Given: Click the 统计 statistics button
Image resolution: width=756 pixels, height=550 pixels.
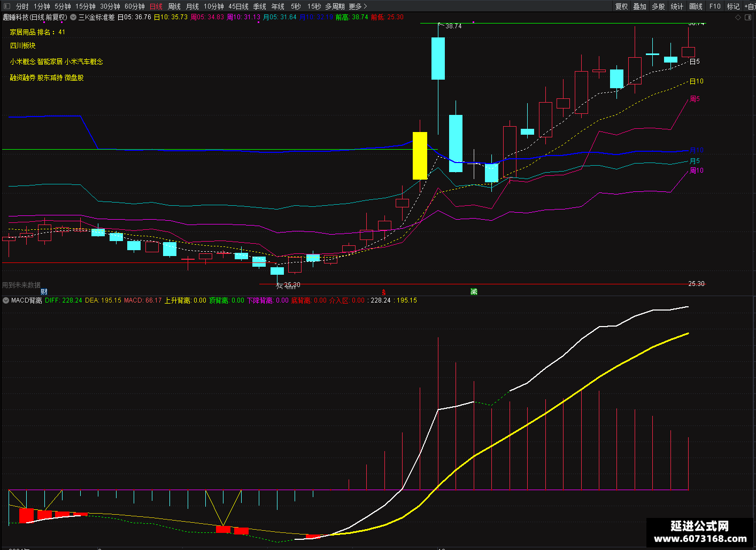Looking at the screenshot, I should pyautogui.click(x=677, y=6).
